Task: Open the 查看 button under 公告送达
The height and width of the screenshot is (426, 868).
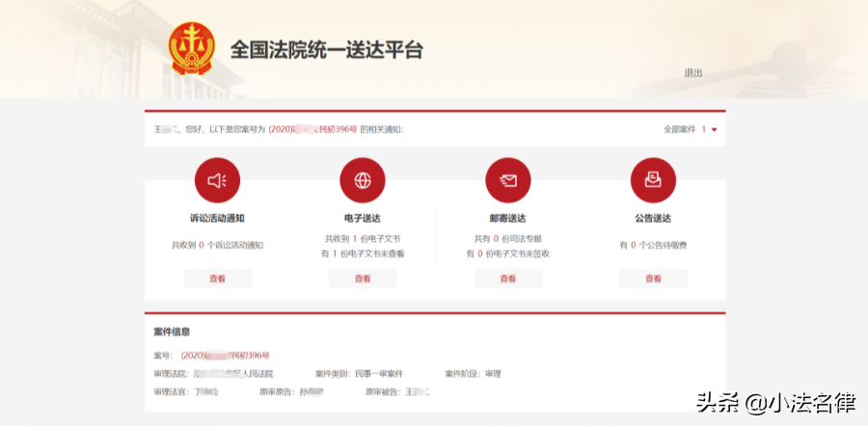Action: tap(653, 279)
